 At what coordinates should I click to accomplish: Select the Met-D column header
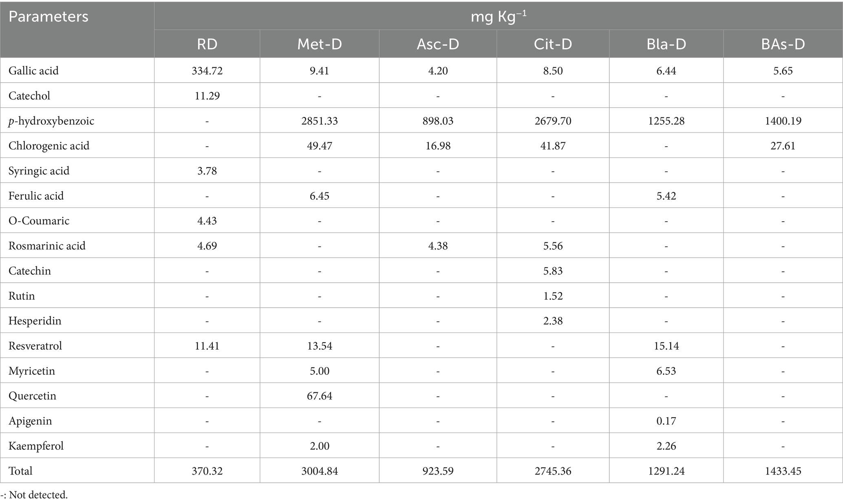point(320,44)
